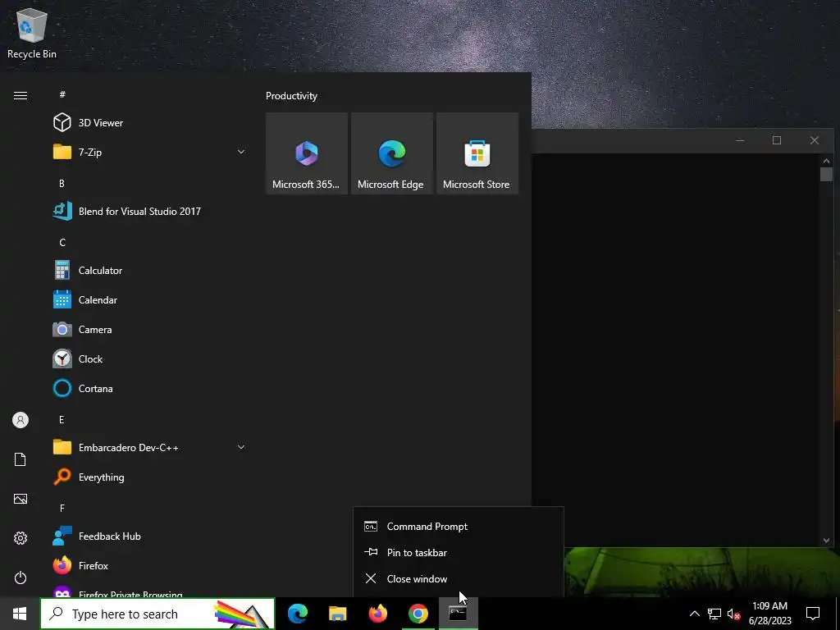The width and height of the screenshot is (840, 630).
Task: Click the taskbar search box
Action: pos(157,614)
